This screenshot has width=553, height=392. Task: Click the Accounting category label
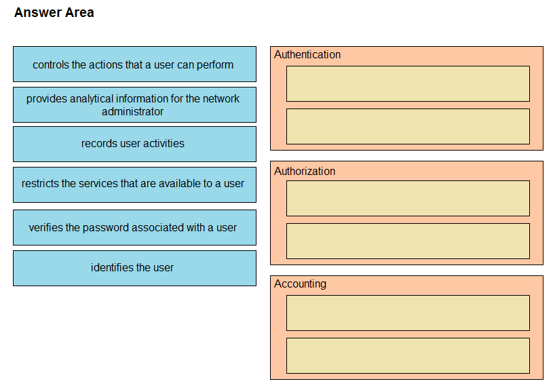[x=300, y=284]
